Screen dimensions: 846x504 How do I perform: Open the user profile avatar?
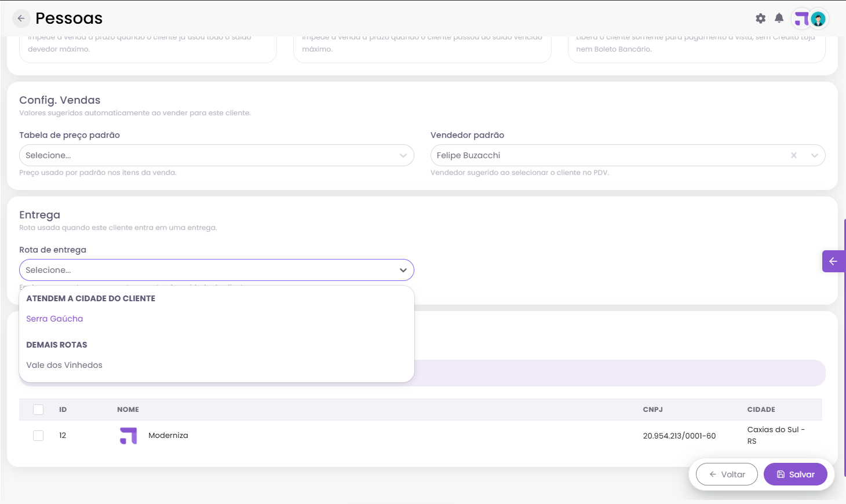tap(818, 19)
